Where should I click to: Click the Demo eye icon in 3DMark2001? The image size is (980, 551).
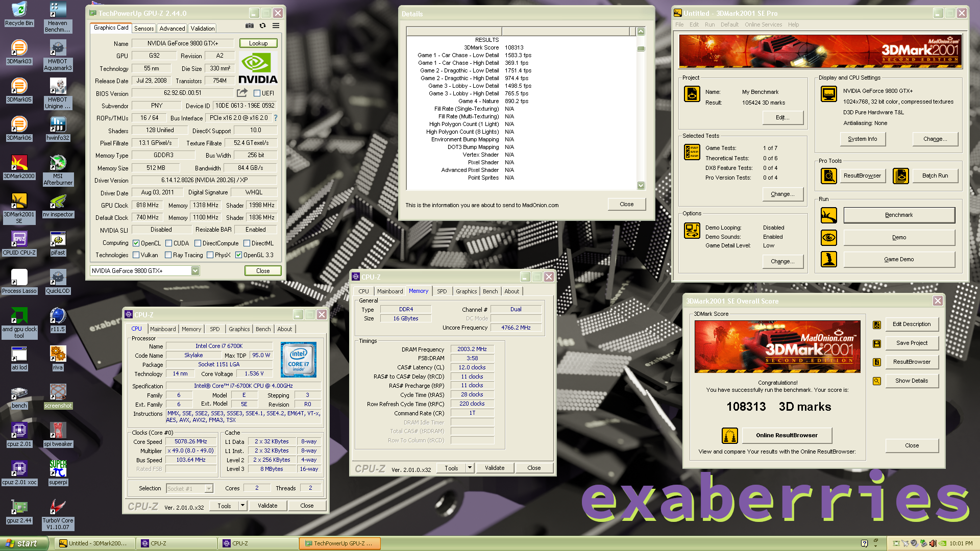[x=828, y=238]
